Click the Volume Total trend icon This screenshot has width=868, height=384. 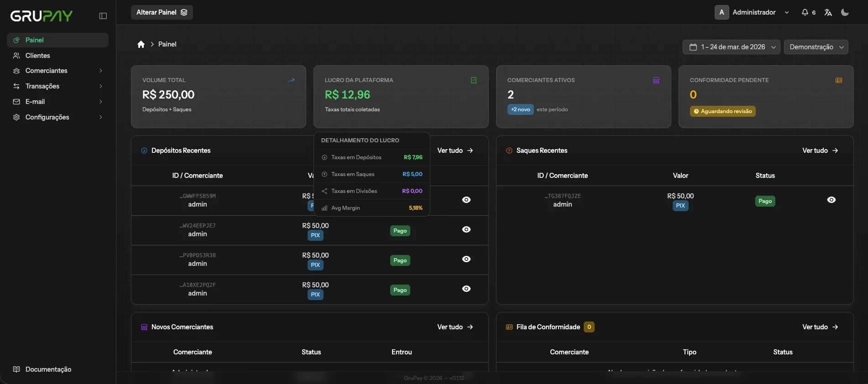click(x=291, y=80)
